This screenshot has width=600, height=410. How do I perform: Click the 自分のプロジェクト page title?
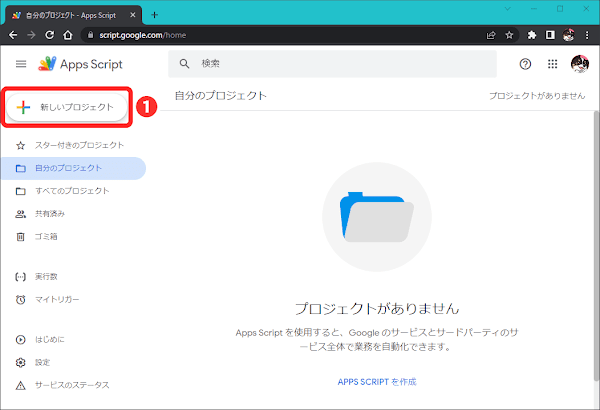[x=221, y=96]
